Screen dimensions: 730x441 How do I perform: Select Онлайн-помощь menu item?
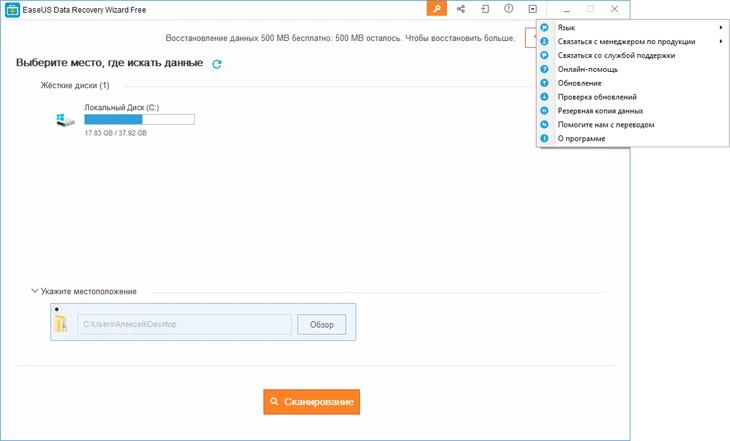coord(633,69)
